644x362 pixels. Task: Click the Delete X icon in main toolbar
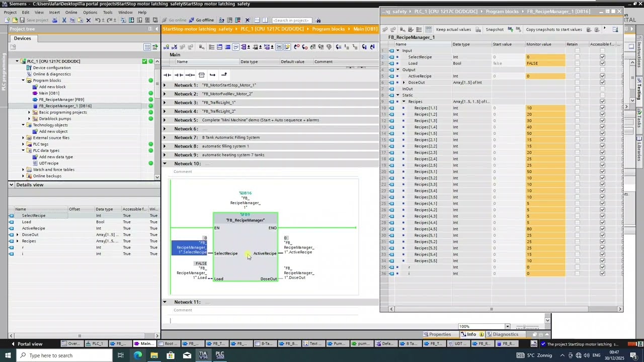click(89, 20)
